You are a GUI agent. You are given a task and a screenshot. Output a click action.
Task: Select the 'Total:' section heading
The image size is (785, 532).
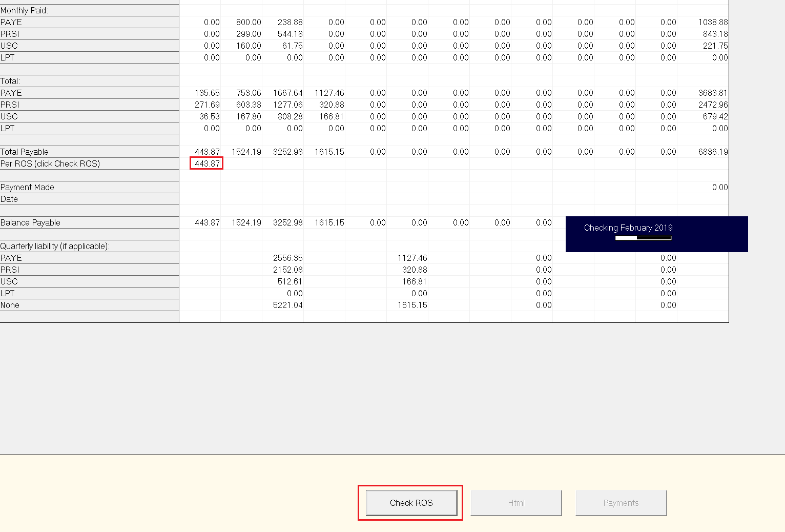(x=10, y=81)
